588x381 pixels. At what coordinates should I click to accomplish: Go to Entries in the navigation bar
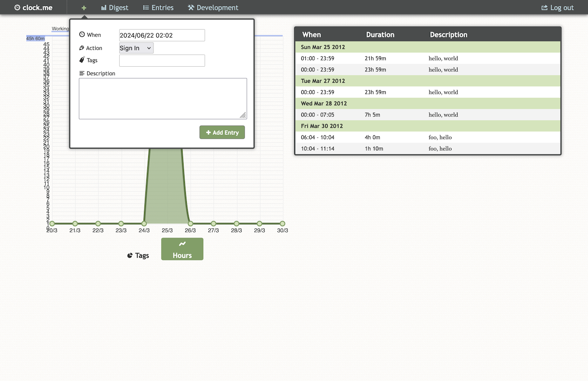[x=158, y=8]
